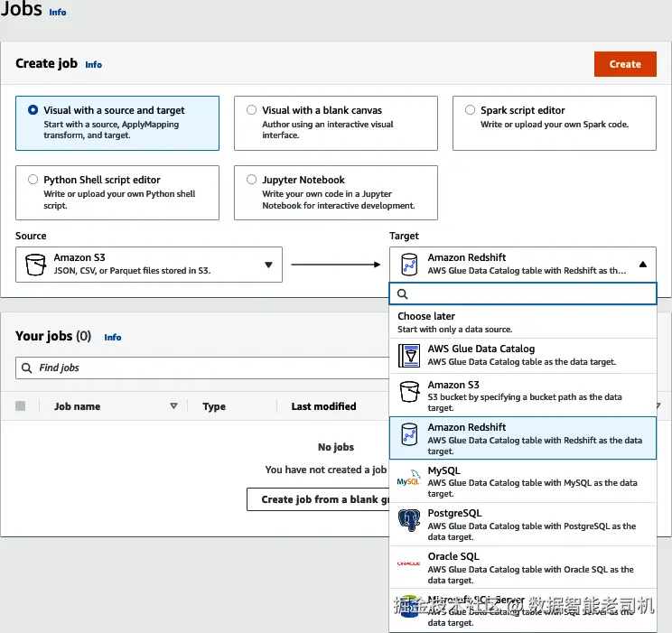672x633 pixels.
Task: Select Visual with a blank canvas option
Action: tap(252, 110)
